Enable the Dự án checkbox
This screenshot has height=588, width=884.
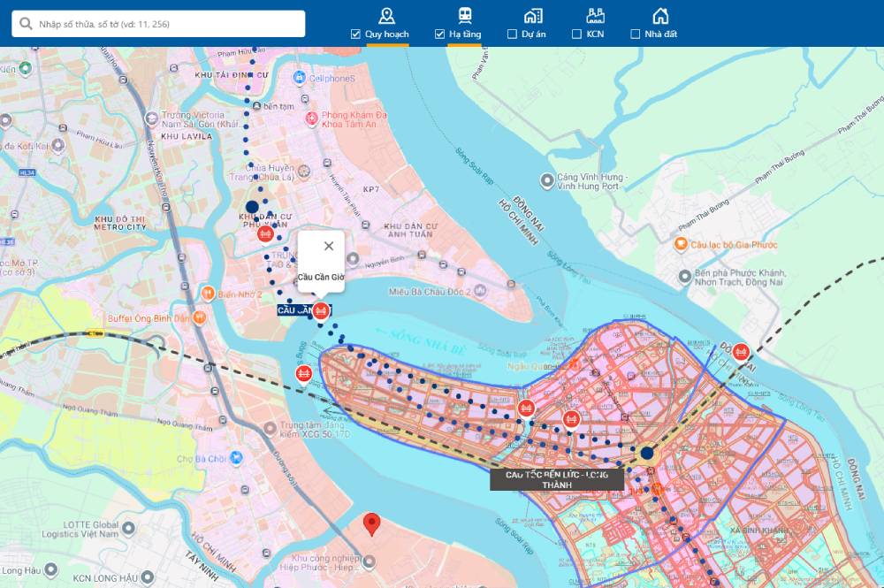[x=513, y=34]
